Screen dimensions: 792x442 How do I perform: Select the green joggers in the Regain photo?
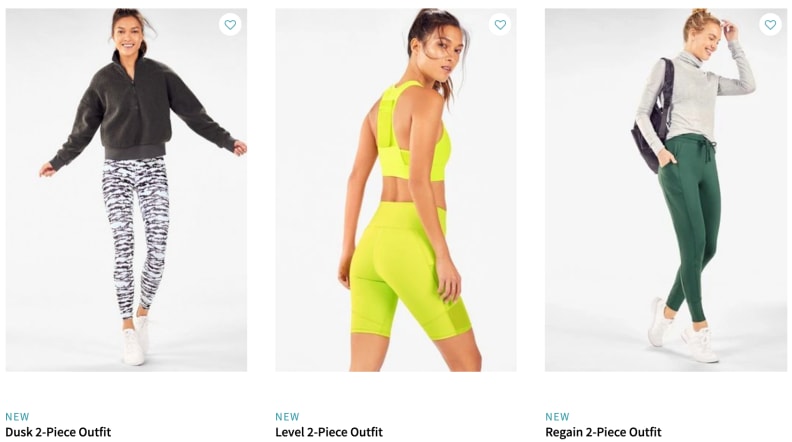coord(689,222)
